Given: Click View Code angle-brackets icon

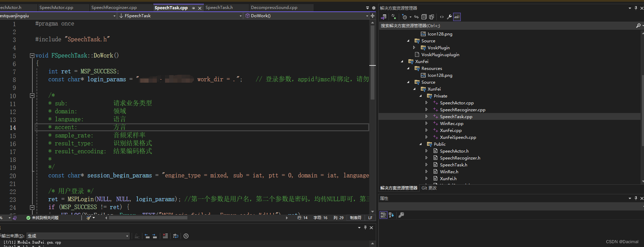Looking at the screenshot, I should pyautogui.click(x=442, y=17).
